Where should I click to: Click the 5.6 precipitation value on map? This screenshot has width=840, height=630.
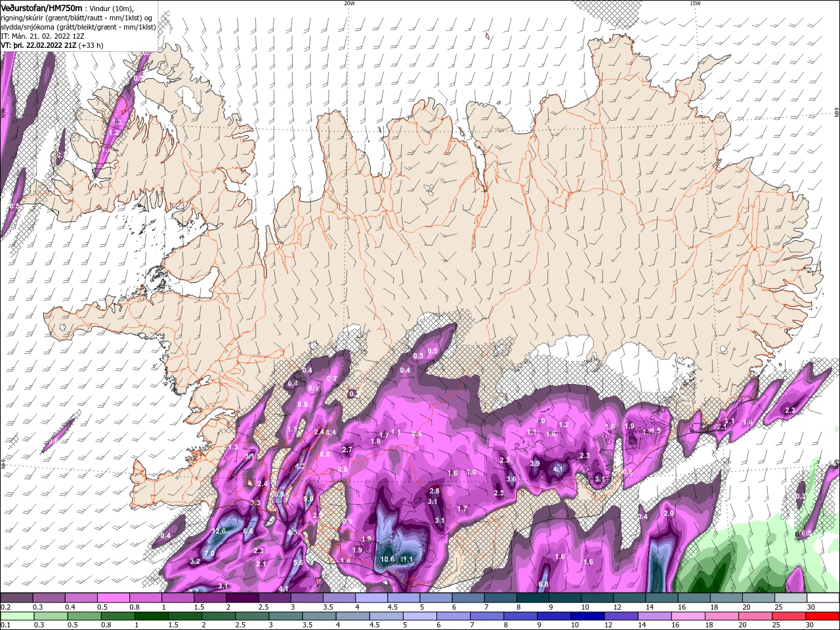(x=298, y=562)
